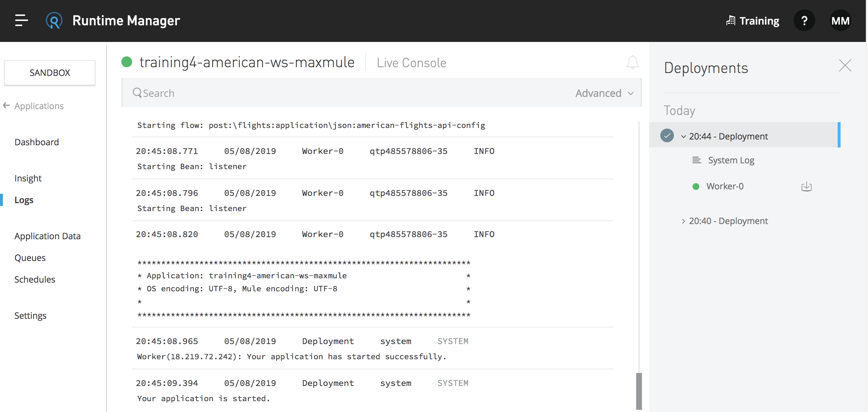Click the Training business group icon
This screenshot has height=412, width=868.
(x=730, y=21)
